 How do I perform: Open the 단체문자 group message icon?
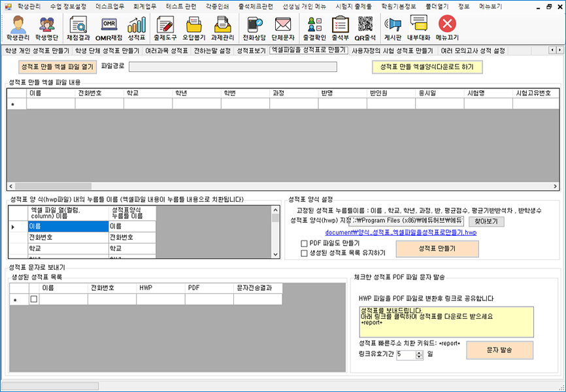point(283,28)
